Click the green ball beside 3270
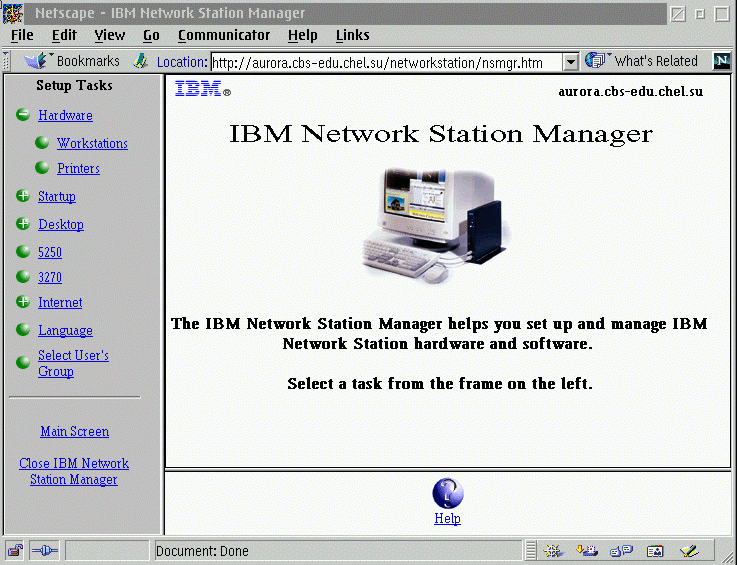The width and height of the screenshot is (737, 565). 23,276
